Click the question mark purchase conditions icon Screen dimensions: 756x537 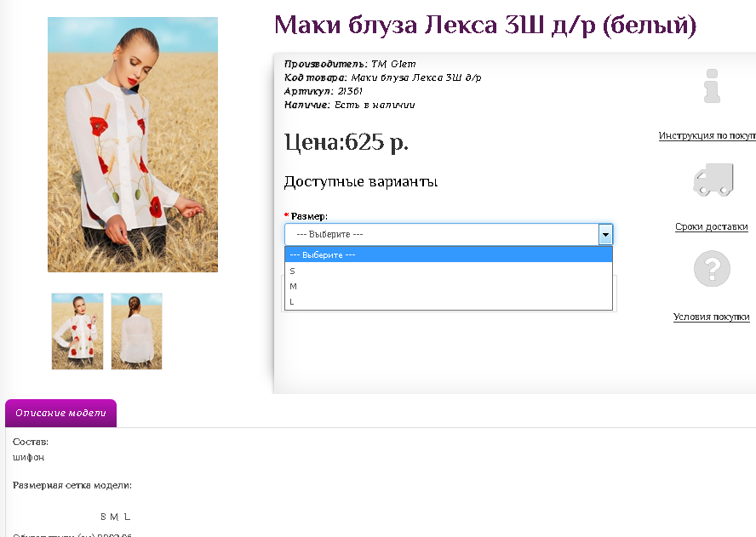[x=712, y=269]
